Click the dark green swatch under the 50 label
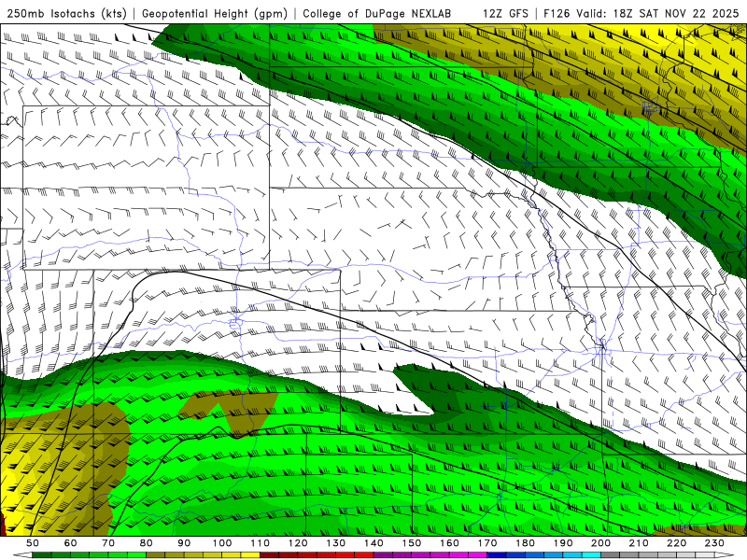This screenshot has height=560, width=747. pyautogui.click(x=42, y=555)
